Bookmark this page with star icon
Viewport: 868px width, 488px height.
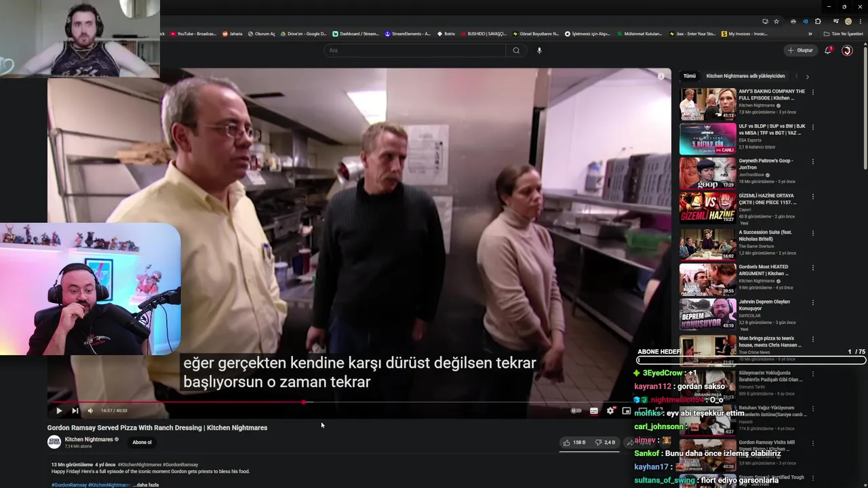point(776,21)
